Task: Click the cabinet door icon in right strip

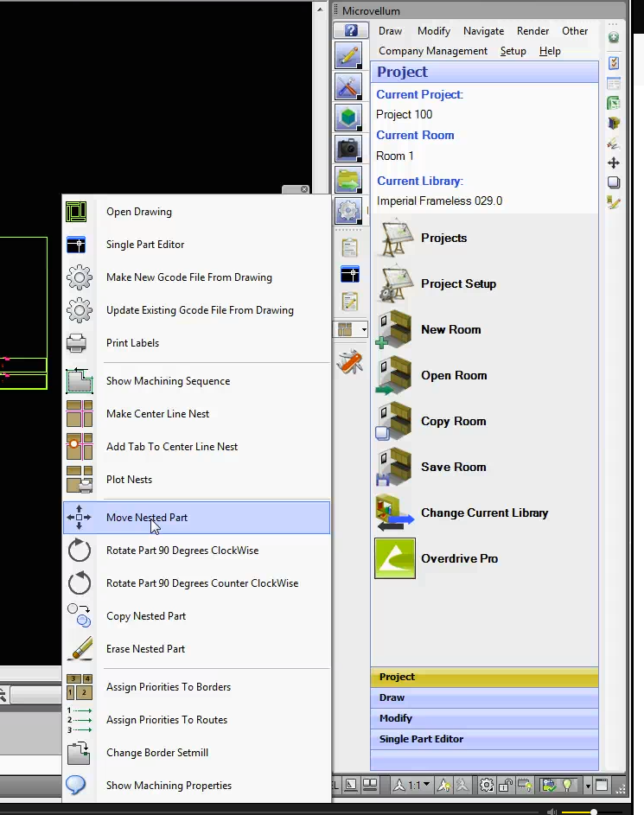Action: [614, 124]
